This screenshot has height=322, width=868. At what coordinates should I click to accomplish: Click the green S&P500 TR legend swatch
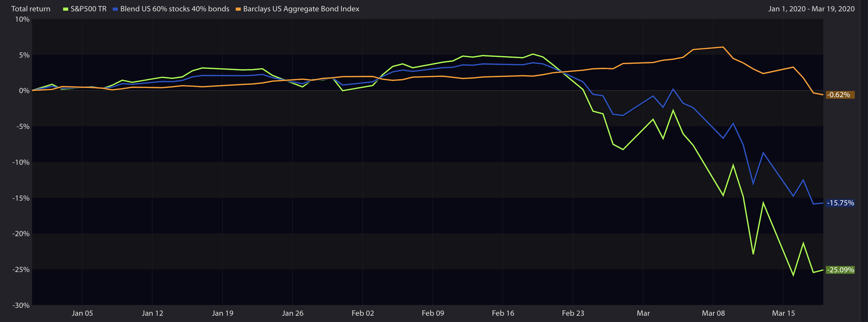(x=66, y=9)
